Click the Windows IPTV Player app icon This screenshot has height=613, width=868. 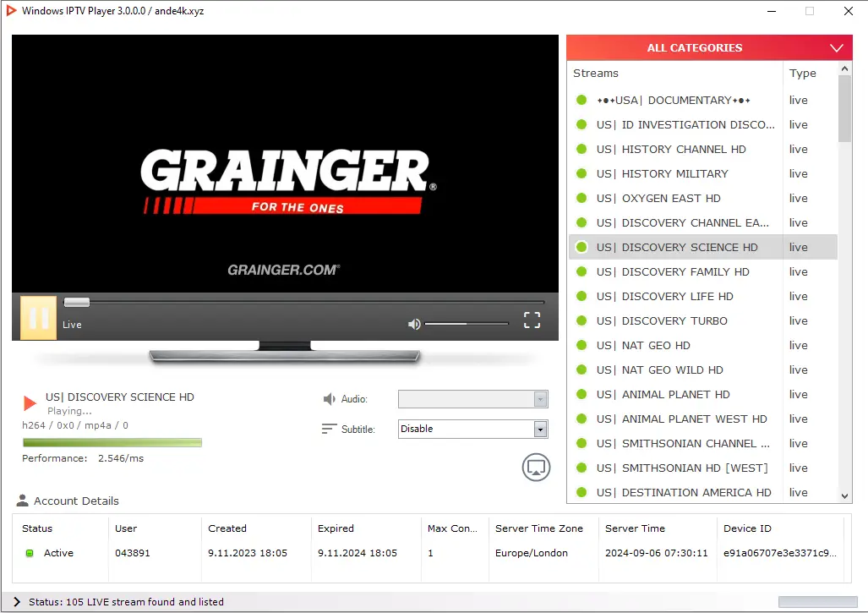click(10, 10)
